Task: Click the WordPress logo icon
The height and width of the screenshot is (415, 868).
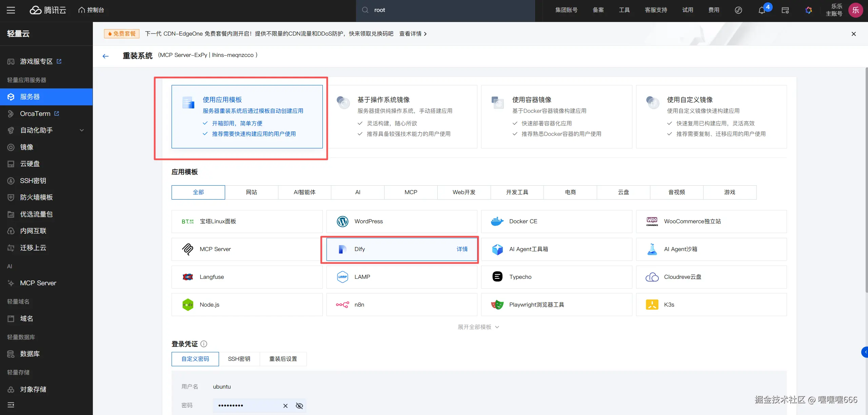Action: click(x=342, y=222)
